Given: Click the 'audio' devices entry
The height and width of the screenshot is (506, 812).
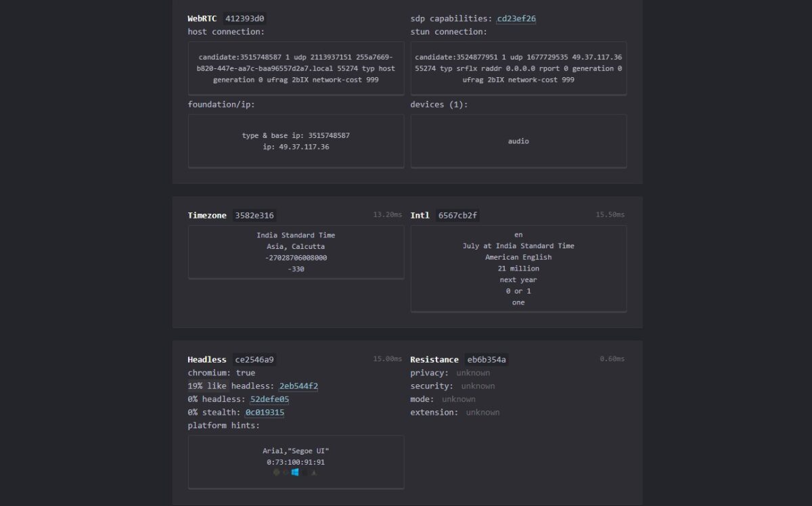Looking at the screenshot, I should pyautogui.click(x=518, y=141).
